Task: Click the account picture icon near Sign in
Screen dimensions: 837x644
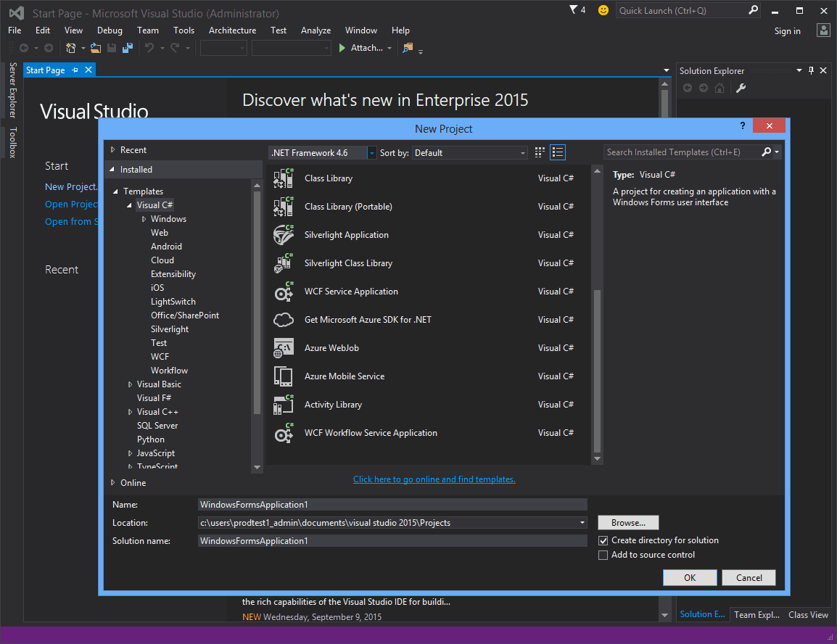Action: [x=823, y=30]
